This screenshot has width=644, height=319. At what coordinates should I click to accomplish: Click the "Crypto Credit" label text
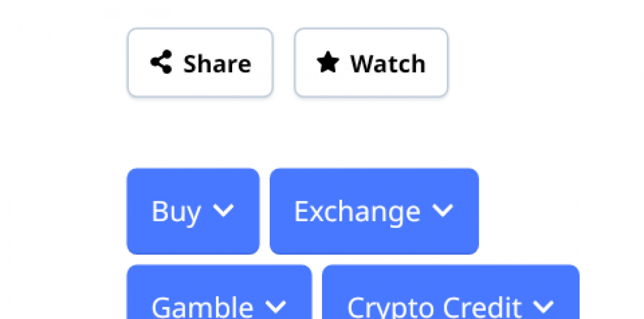tap(435, 306)
